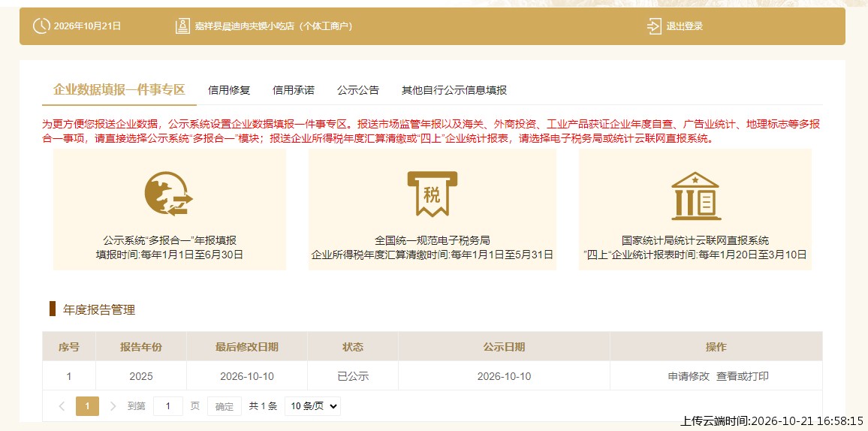Click the 报告年份 column header
Screen dimensions: 868x431
pyautogui.click(x=141, y=347)
